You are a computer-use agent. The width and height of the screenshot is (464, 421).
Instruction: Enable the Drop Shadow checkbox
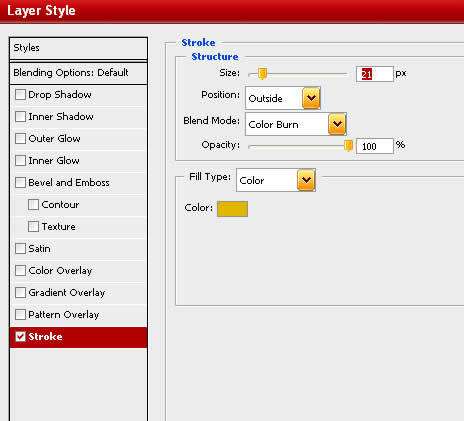click(20, 94)
